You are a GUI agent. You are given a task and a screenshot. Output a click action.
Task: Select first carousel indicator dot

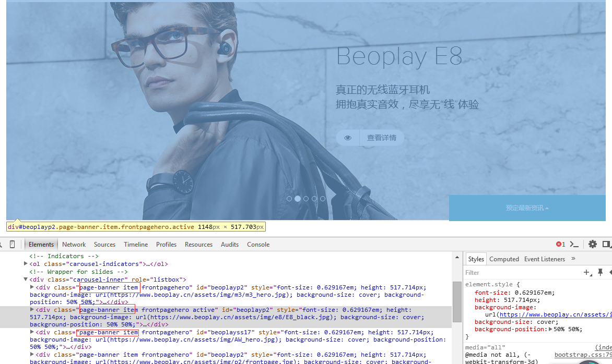click(x=289, y=199)
